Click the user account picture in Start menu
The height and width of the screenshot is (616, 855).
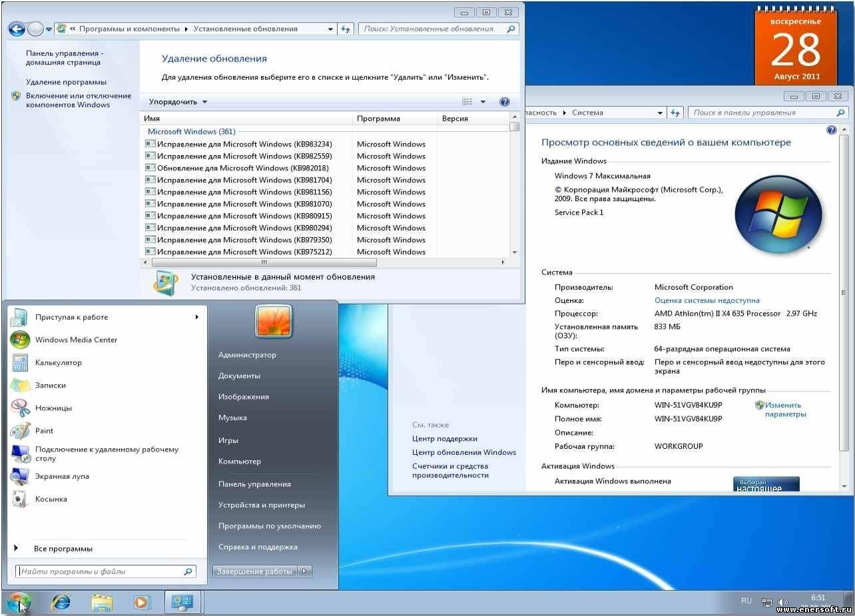point(274,321)
